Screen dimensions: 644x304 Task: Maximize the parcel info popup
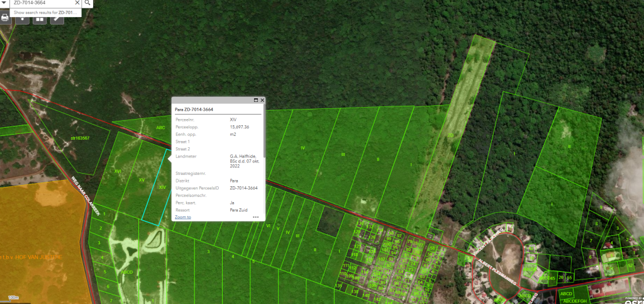coord(256,100)
